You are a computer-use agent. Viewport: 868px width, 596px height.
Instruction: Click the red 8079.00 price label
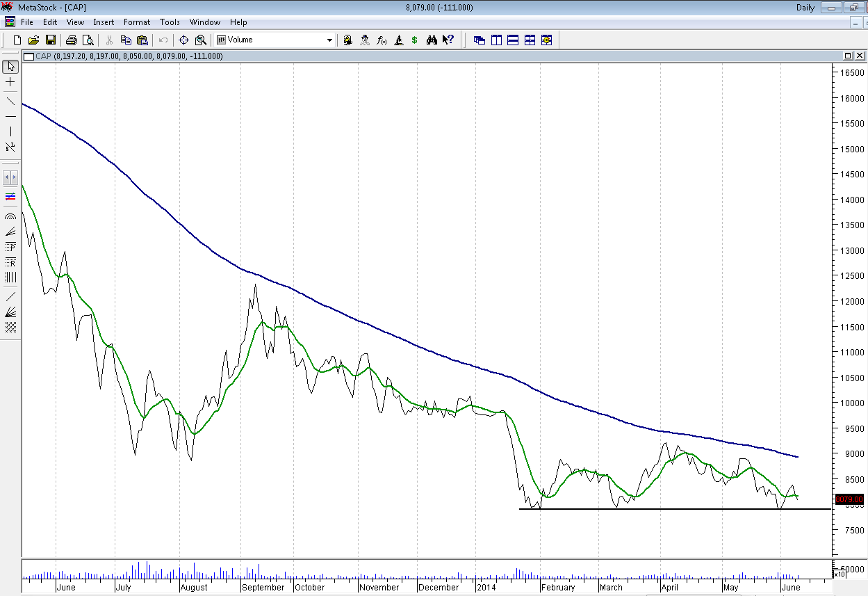849,499
